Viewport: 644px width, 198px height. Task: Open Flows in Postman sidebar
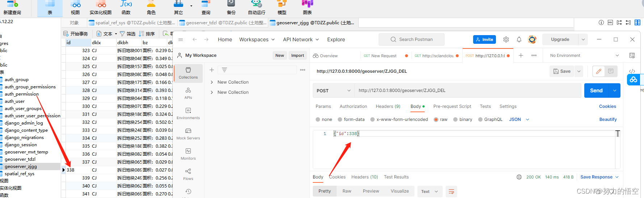click(188, 174)
